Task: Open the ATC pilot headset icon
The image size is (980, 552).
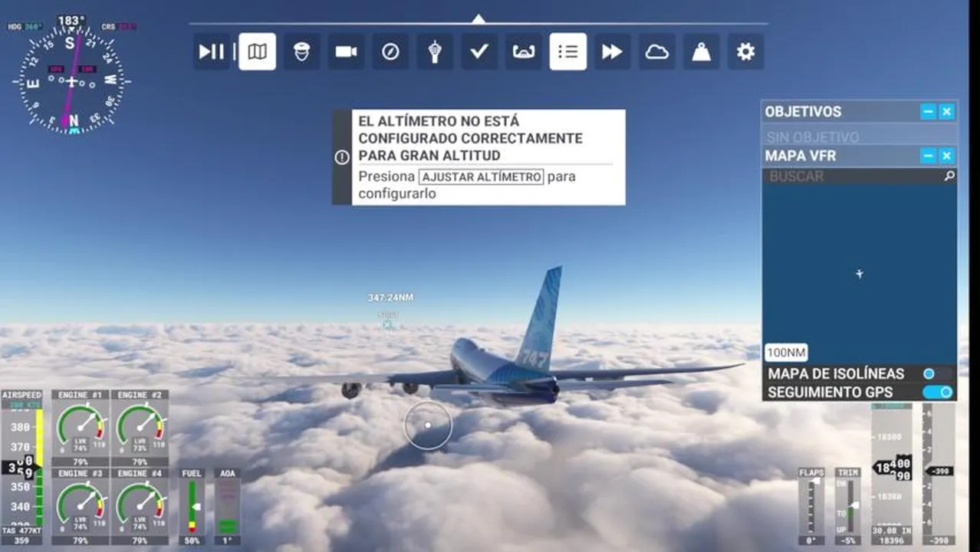Action: click(x=302, y=51)
